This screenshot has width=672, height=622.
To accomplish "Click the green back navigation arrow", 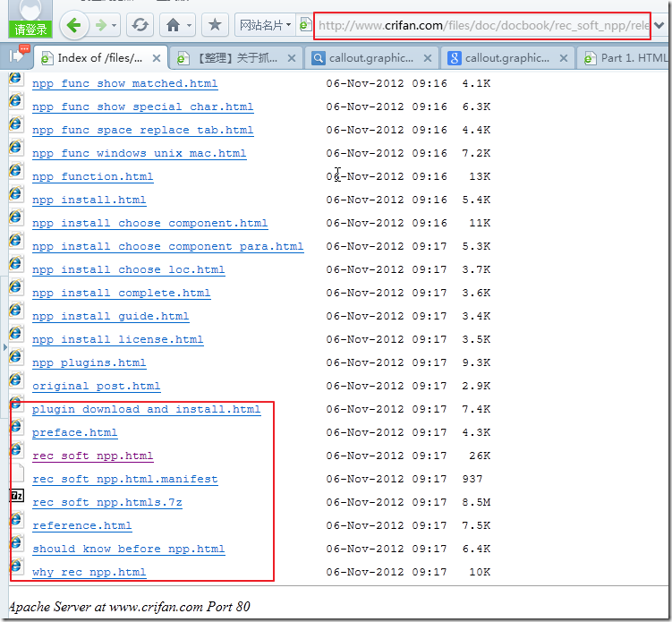I will (x=74, y=25).
